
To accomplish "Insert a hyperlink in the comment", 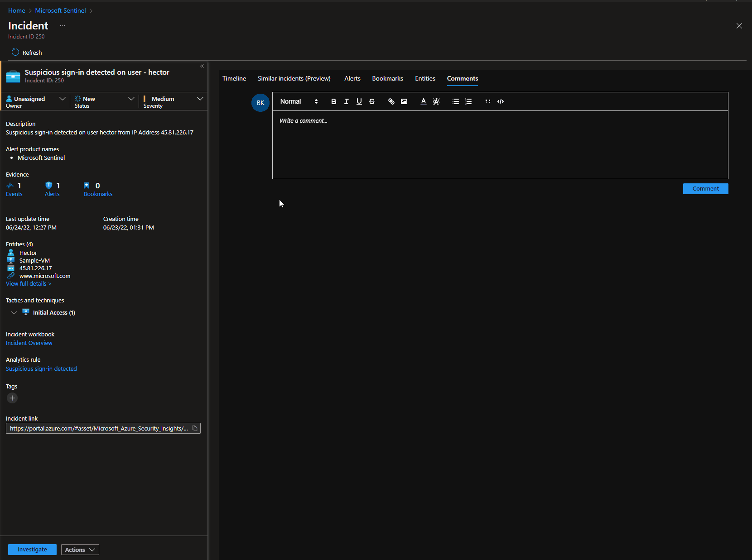I will pos(391,101).
